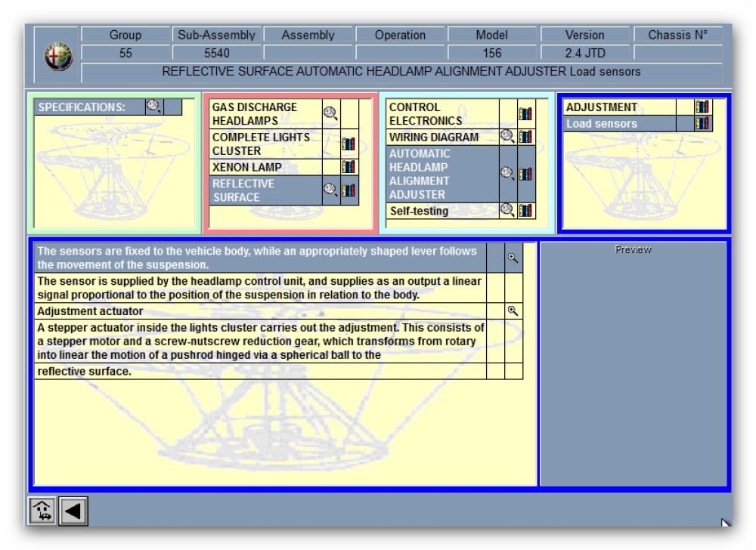Viewport: 756px width, 550px height.
Task: Open the magnifier for WIRING DIAGRAM
Action: coord(507,137)
